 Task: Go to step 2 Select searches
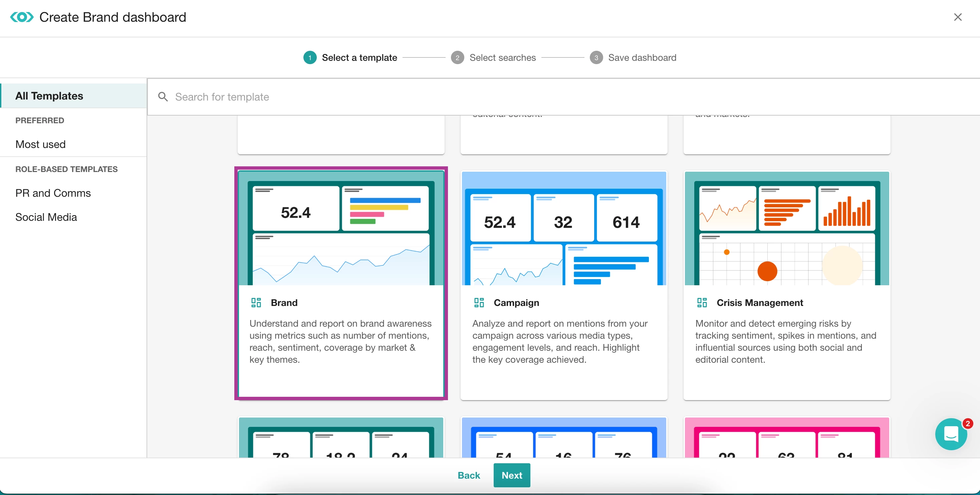click(x=502, y=57)
